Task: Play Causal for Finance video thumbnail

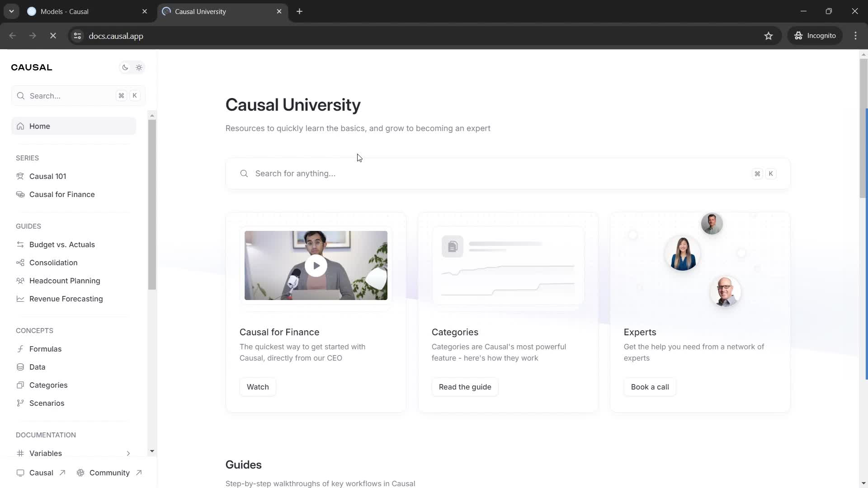Action: (x=316, y=265)
